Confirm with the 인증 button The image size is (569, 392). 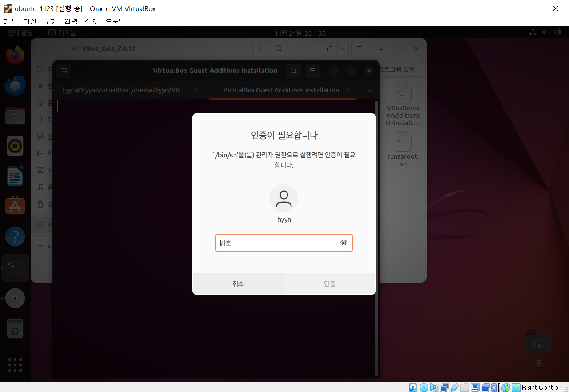click(330, 284)
